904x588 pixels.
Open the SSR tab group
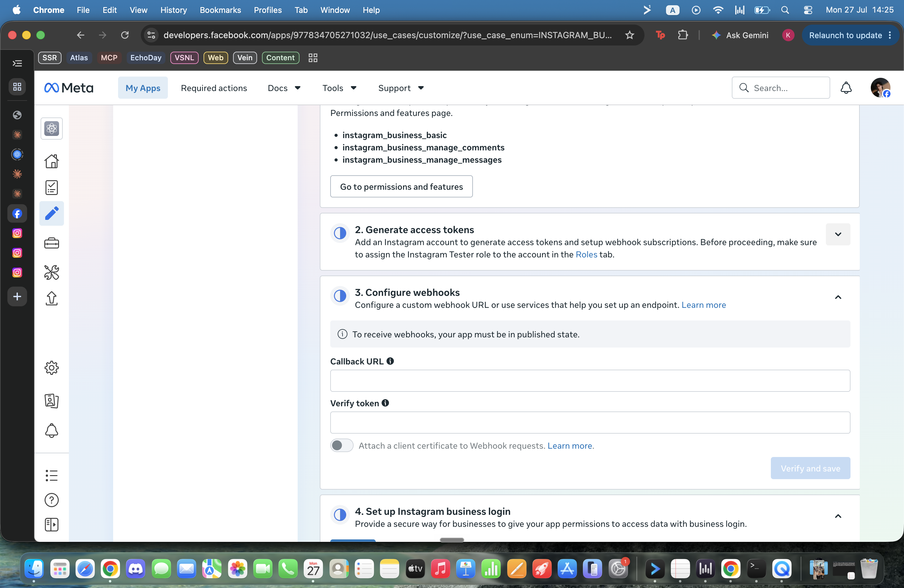[x=50, y=58]
